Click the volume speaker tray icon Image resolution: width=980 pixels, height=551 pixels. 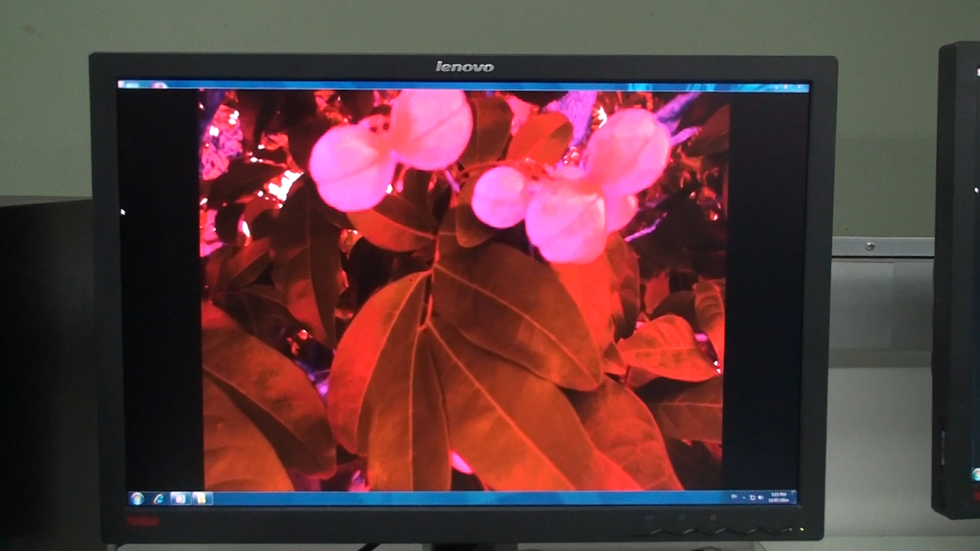point(760,497)
